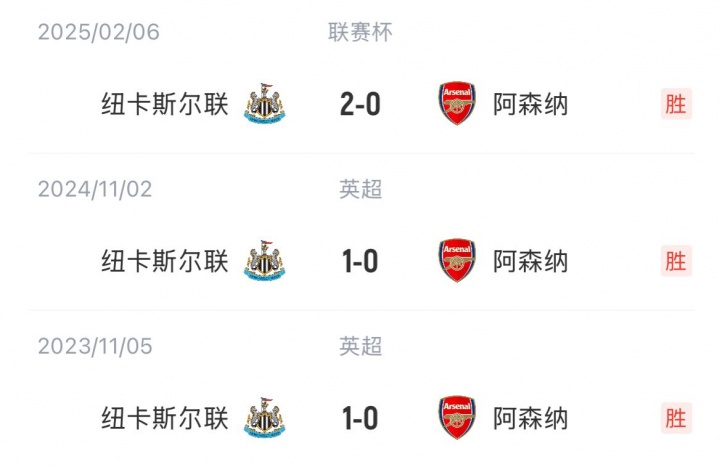This screenshot has height=467, width=720.
Task: Select 阿森纳 team name in 2024/11/02 match
Action: point(531,260)
